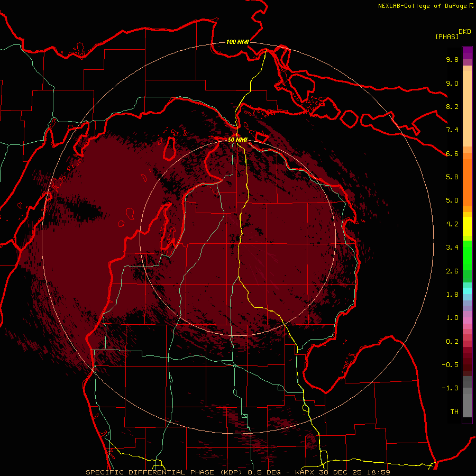Select the 1.0 legend value
This screenshot has width=476, height=476.
452,318
